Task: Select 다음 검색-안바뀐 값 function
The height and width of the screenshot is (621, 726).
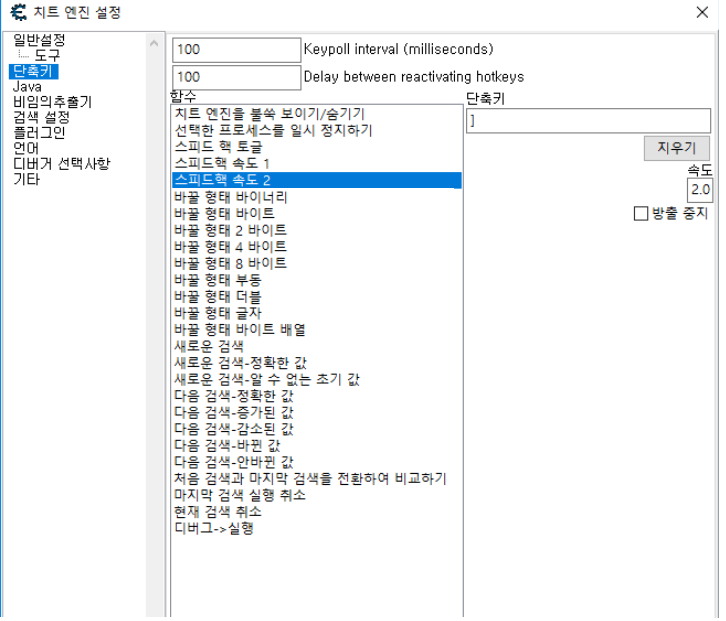Action: pos(319,464)
